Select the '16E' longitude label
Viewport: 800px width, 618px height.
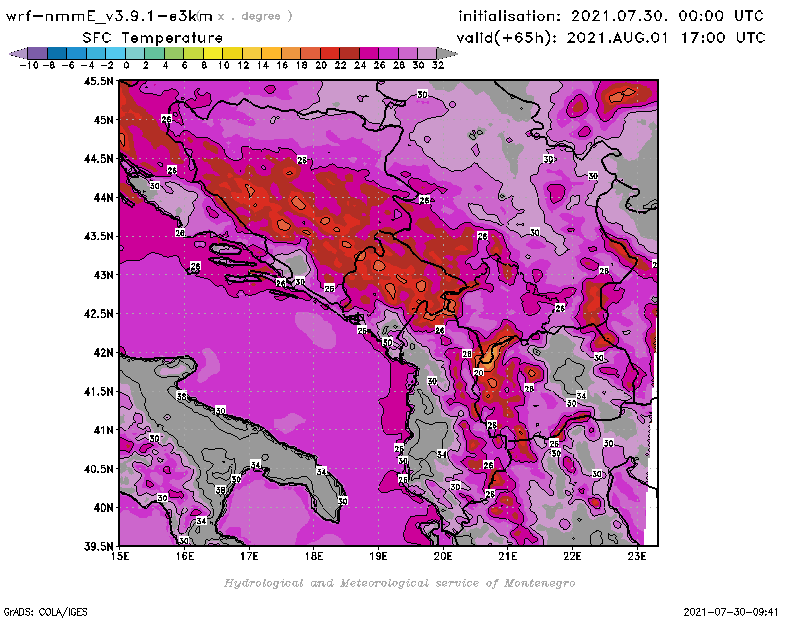coord(185,556)
